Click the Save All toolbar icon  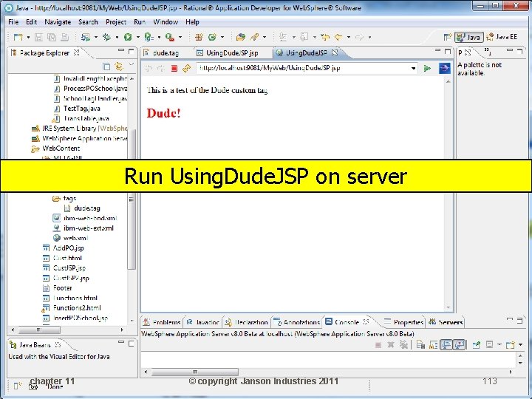(x=52, y=37)
